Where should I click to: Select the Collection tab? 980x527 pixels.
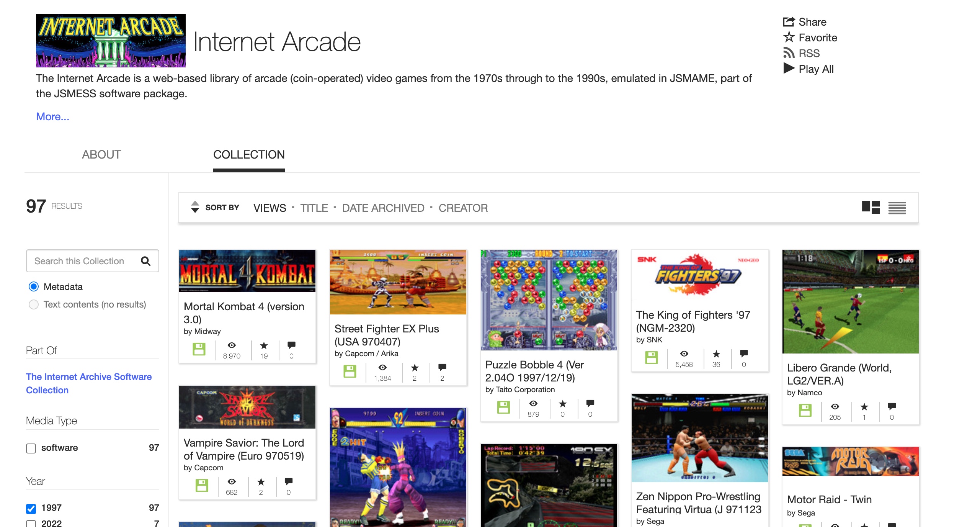point(249,155)
